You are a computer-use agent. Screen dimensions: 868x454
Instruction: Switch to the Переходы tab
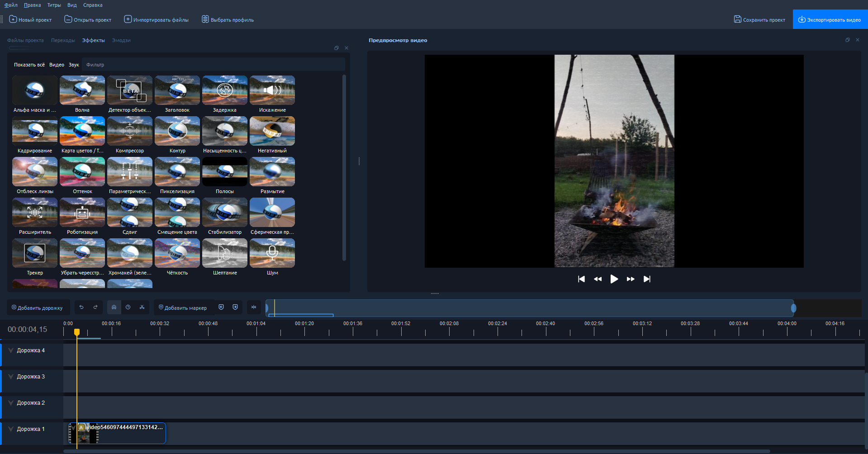[63, 40]
